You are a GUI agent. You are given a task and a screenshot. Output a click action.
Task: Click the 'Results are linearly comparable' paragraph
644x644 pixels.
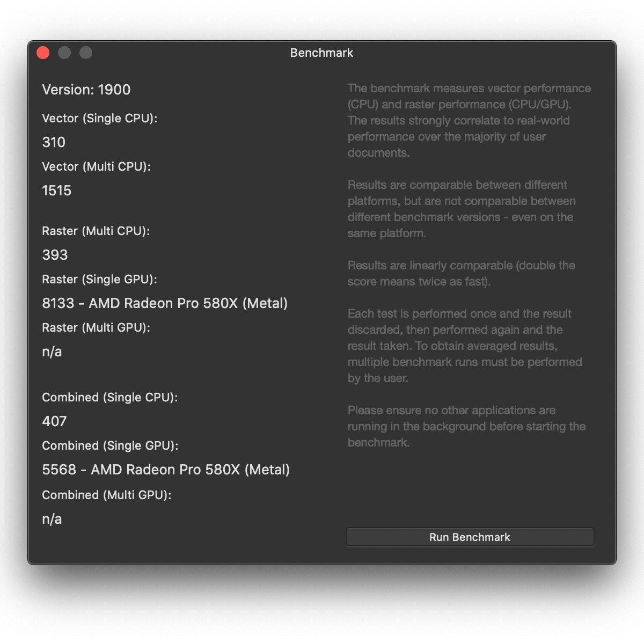[x=462, y=274]
